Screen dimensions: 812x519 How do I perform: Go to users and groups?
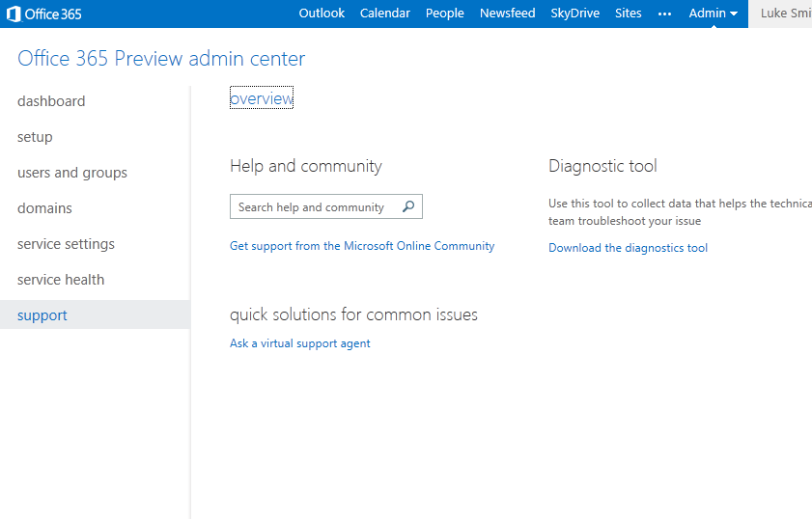click(x=72, y=173)
